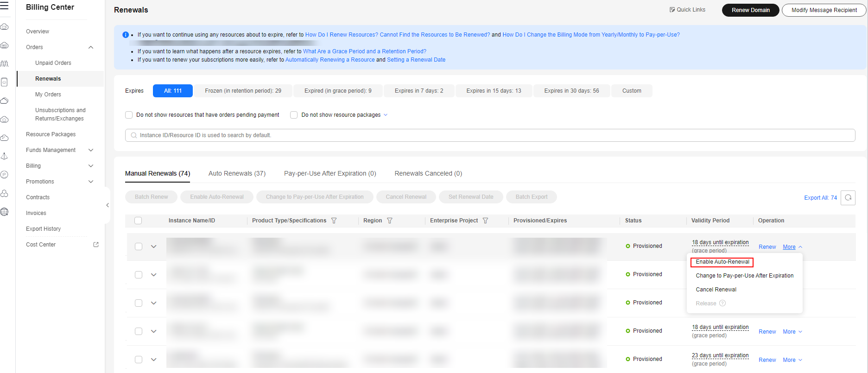
Task: Open the hamburger service menu
Action: coord(5,6)
